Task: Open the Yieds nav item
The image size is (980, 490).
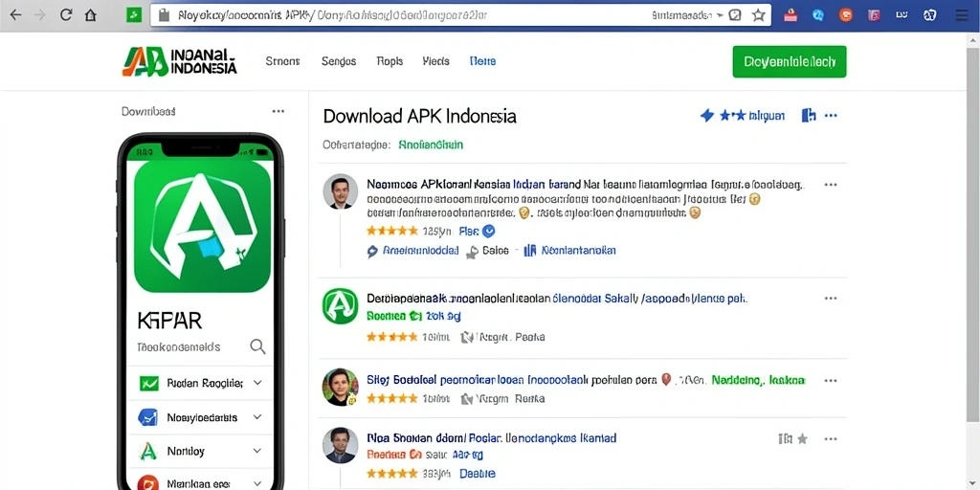Action: pyautogui.click(x=435, y=61)
